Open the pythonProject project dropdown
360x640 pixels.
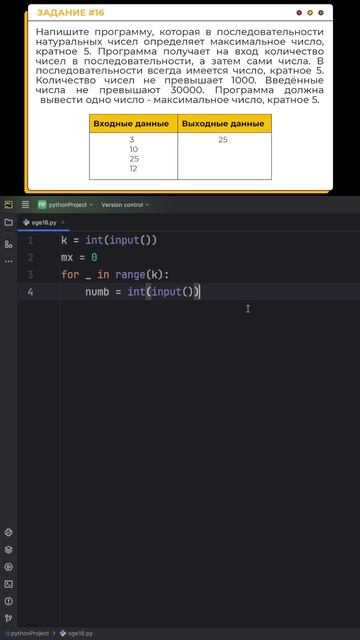coord(65,204)
